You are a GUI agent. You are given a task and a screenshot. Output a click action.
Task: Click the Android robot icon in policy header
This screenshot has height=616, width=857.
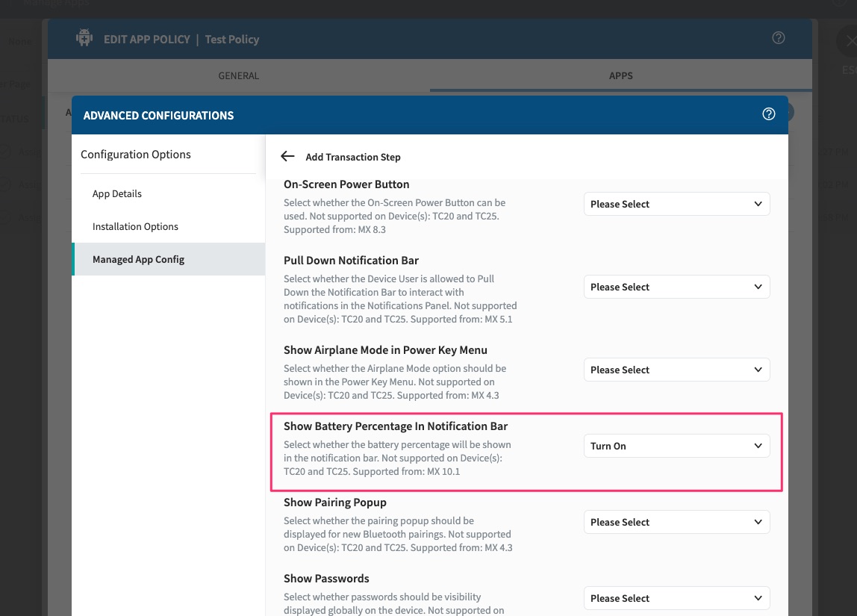pos(84,38)
